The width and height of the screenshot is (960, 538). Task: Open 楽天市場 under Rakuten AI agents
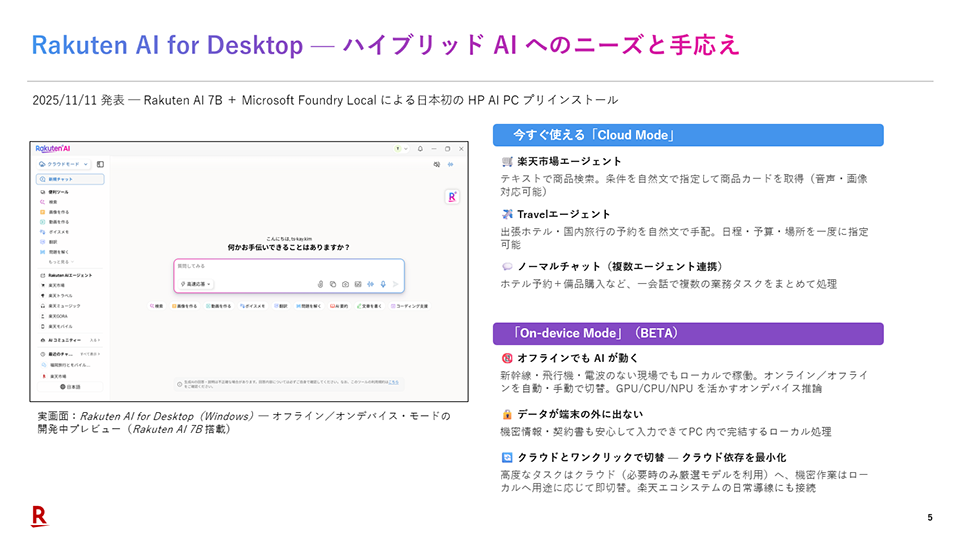pos(53,285)
